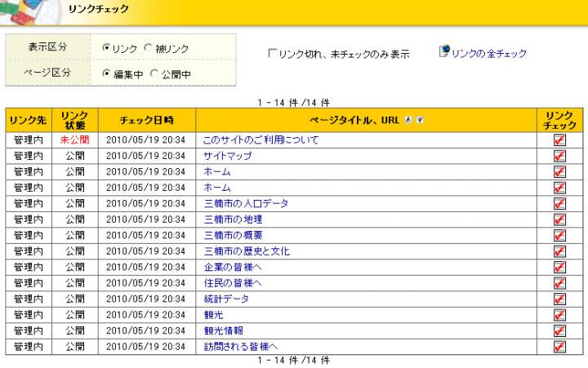Image resolution: width=588 pixels, height=368 pixels.
Task: Select the リンク display type radio button
Action: point(106,50)
